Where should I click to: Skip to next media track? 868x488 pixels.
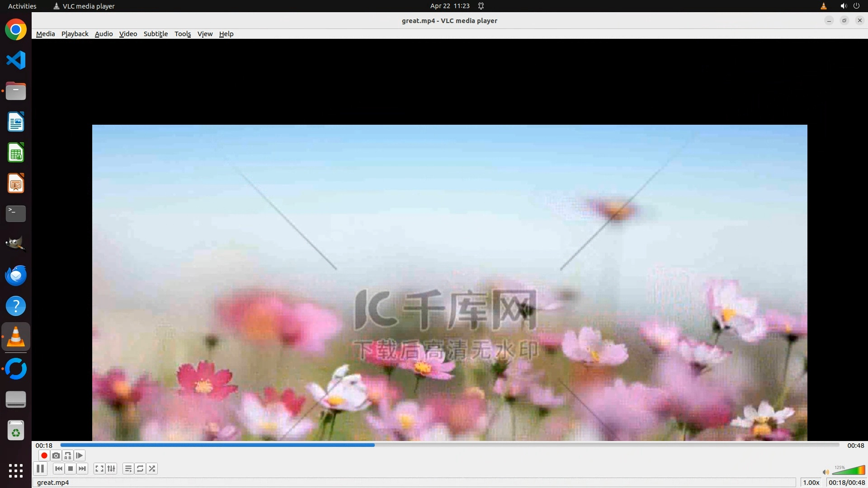coord(82,469)
